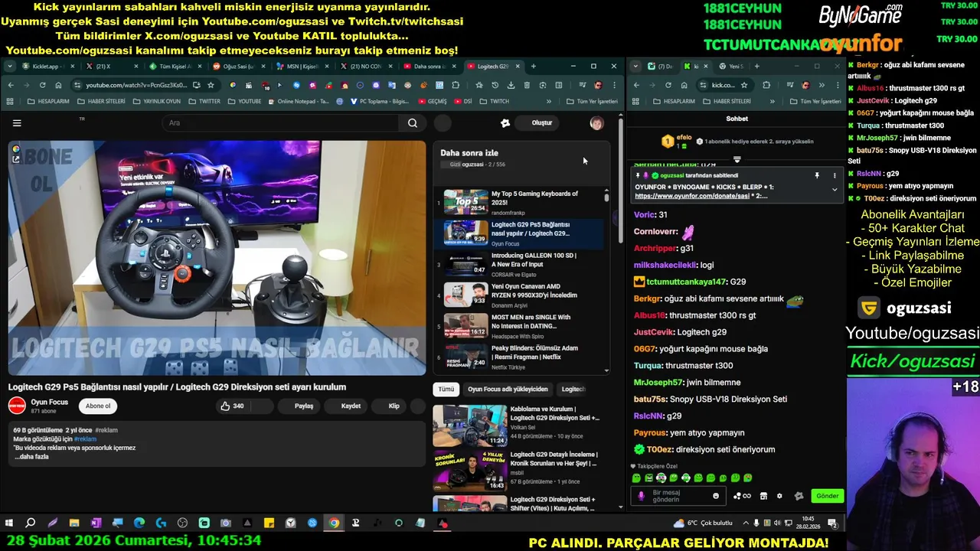Open the YouTube account avatar menu
980x551 pixels.
pos(596,123)
